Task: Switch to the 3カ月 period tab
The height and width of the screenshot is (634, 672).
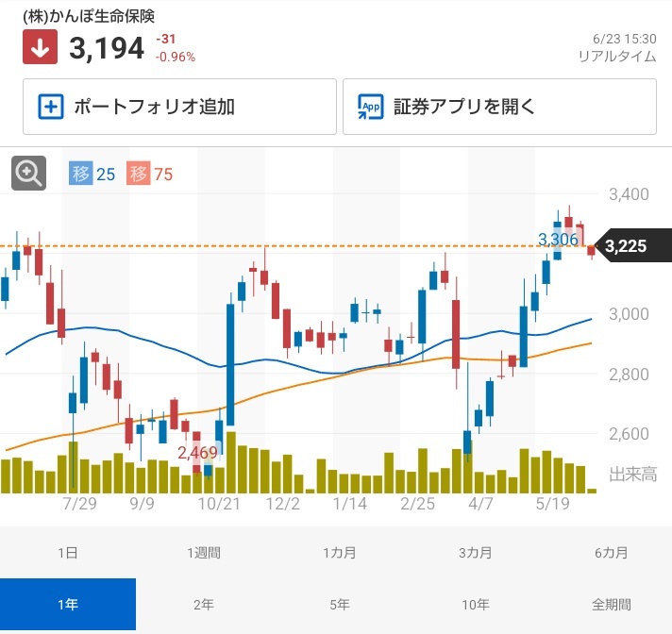Action: click(476, 553)
